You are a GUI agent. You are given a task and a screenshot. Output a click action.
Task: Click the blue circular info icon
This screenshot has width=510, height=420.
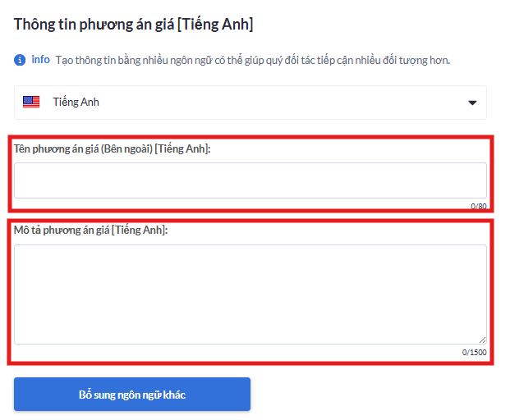pos(20,60)
